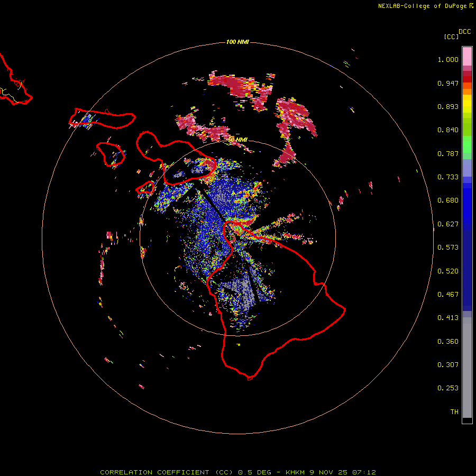
Task: Click the 1.000 colorbar value
Action: coord(448,59)
